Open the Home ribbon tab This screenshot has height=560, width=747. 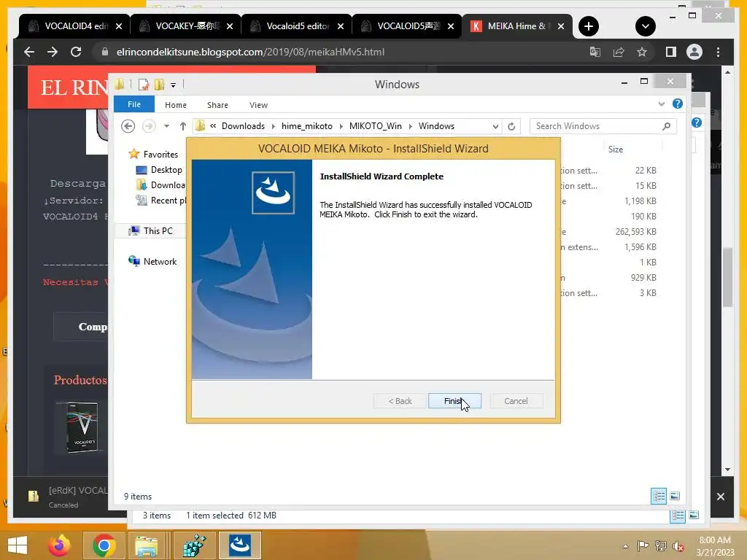[x=176, y=105]
